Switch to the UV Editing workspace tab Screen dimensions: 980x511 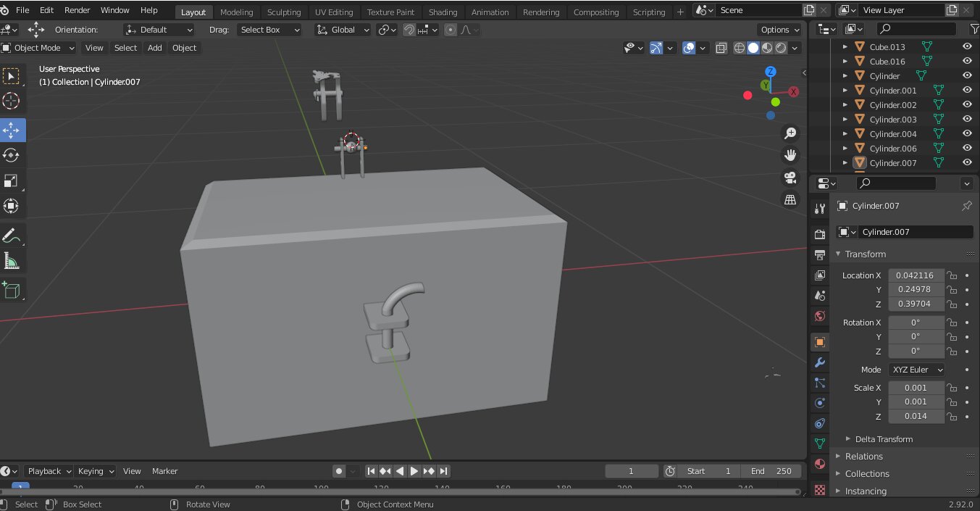[x=334, y=12]
